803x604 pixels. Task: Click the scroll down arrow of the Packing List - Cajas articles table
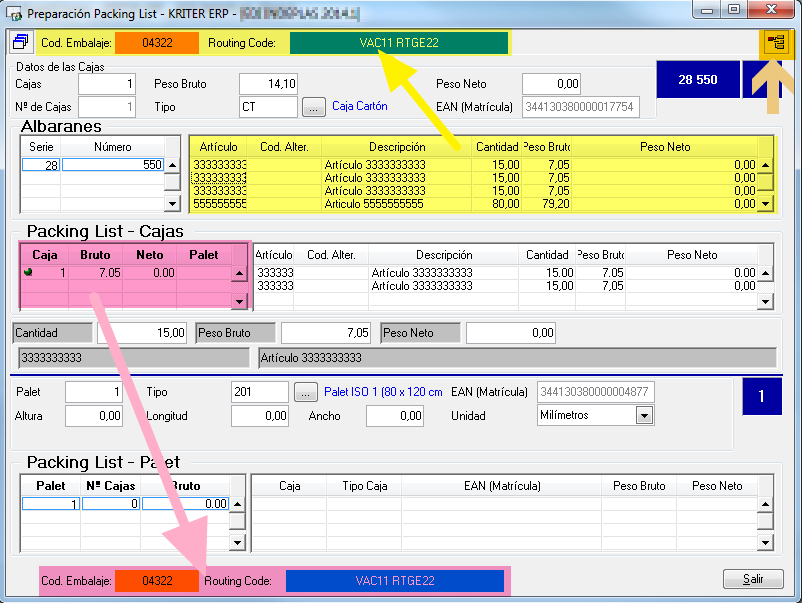[766, 302]
